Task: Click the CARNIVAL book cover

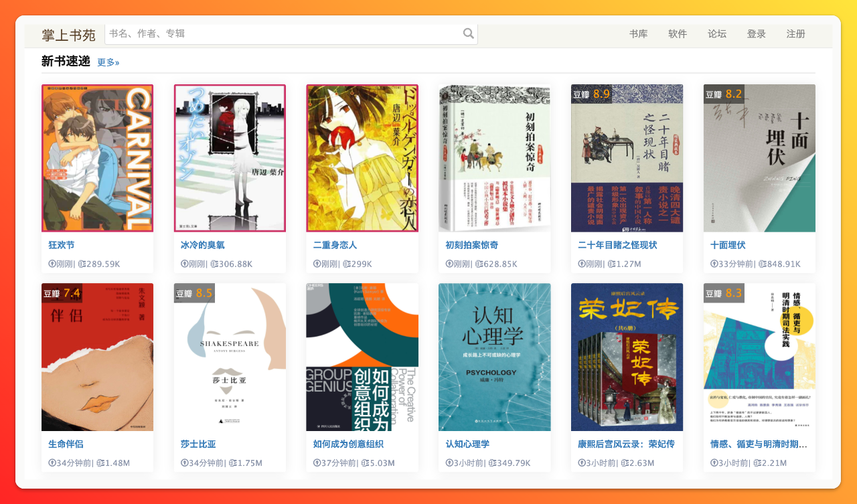Action: point(97,158)
